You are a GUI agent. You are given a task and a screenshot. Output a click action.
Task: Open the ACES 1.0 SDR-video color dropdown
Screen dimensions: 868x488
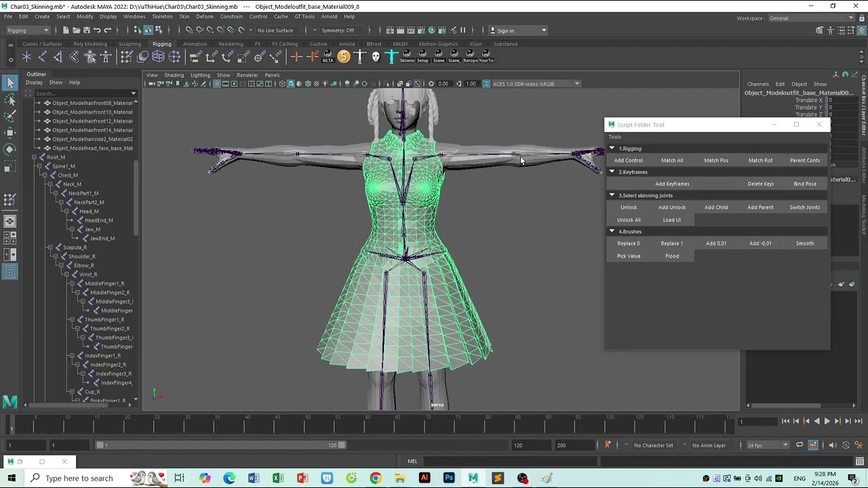535,84
